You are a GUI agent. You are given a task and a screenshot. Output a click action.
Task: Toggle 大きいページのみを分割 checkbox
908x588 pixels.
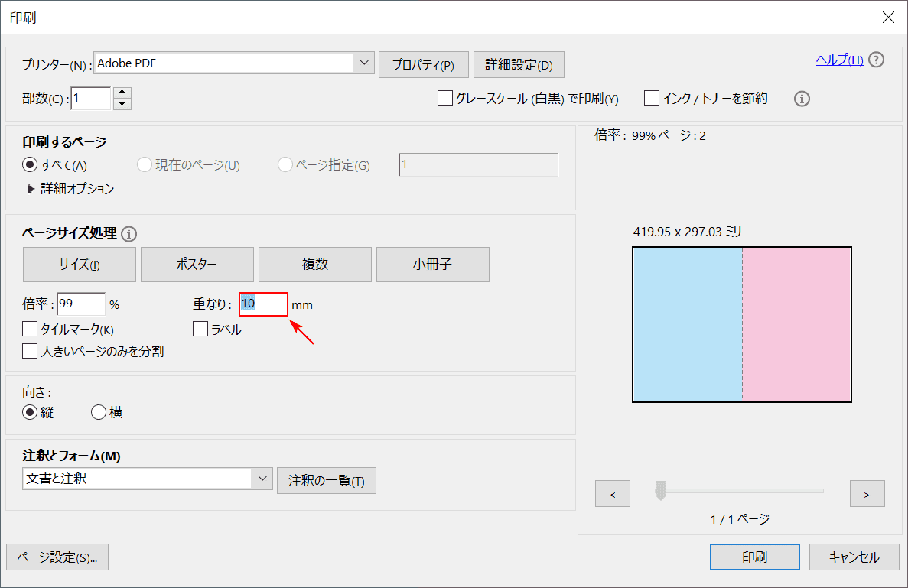pyautogui.click(x=30, y=351)
